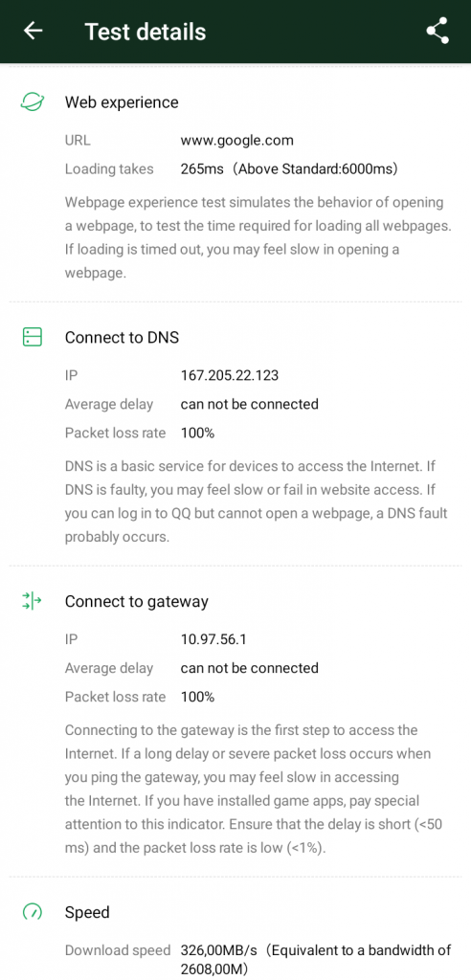Viewport: 471px width, 980px height.
Task: Tap the Connect to DNS server icon
Action: pos(32,338)
